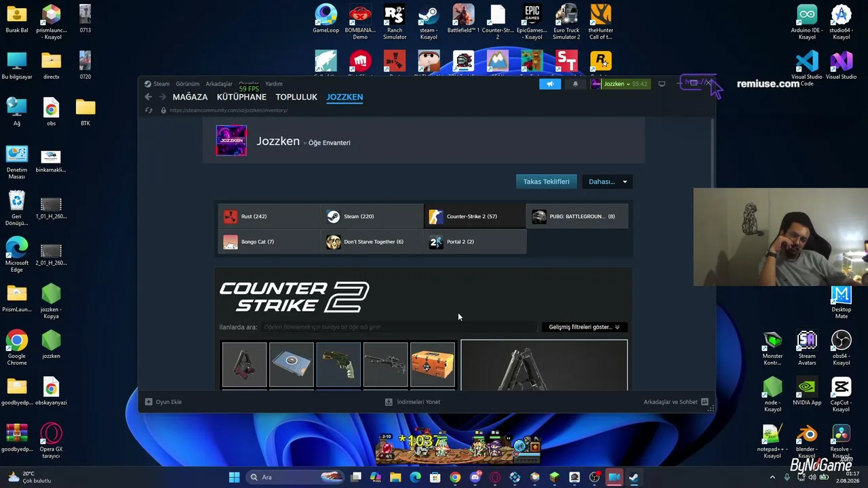Select the Don't Starve Together (6) tab
The height and width of the screenshot is (488, 868).
[372, 242]
